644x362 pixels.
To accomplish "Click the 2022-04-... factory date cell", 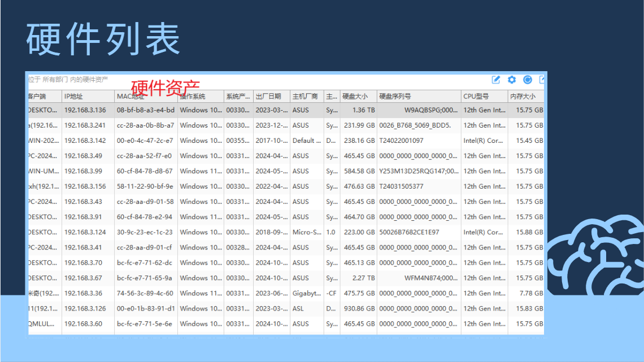I will click(272, 186).
